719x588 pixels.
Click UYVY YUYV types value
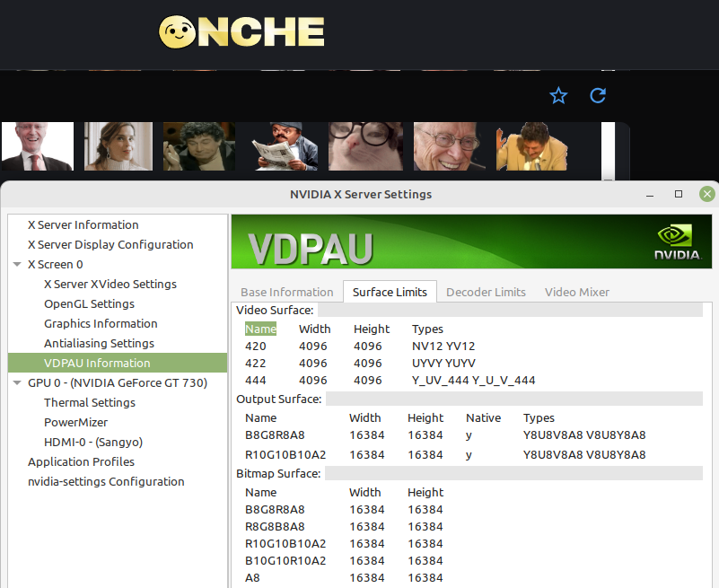point(443,363)
